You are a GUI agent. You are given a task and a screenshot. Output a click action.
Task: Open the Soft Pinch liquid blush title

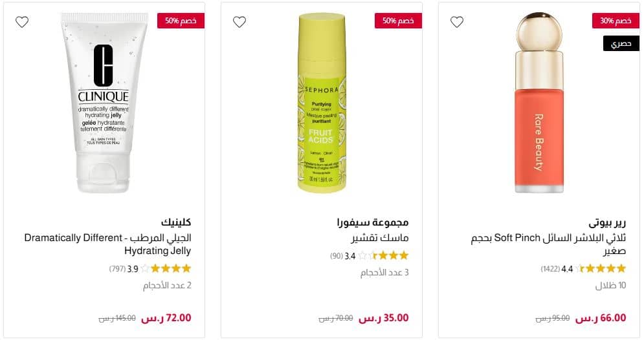(548, 244)
